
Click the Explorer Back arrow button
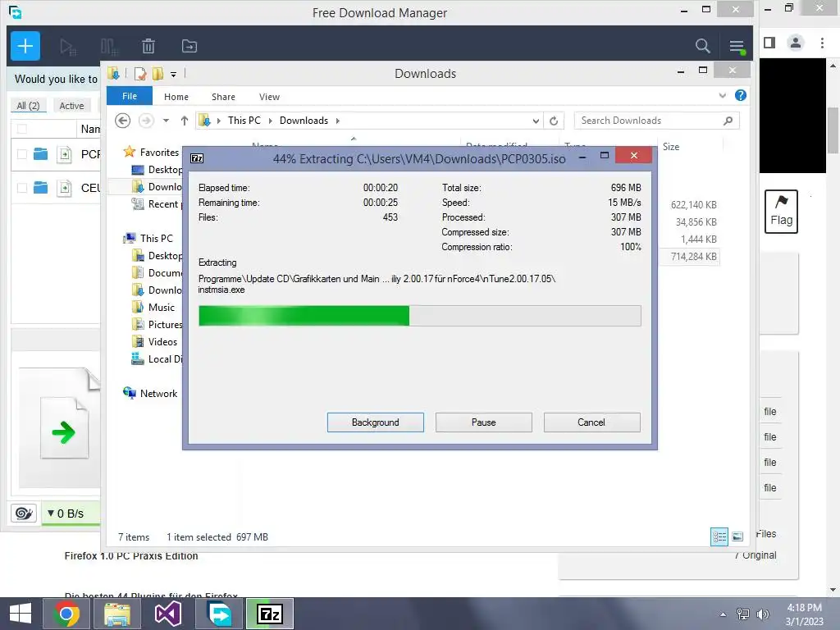(x=123, y=121)
